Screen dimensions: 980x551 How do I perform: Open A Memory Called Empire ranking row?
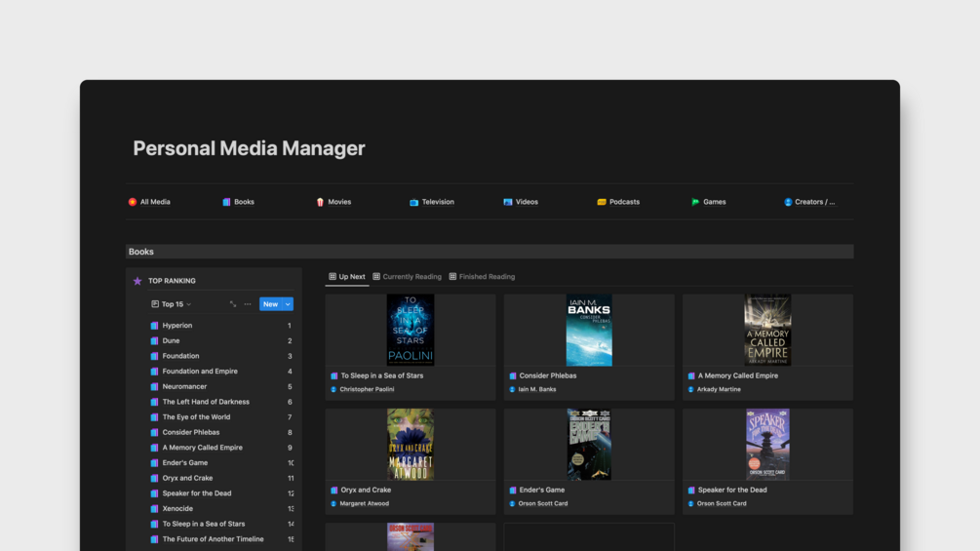tap(221, 448)
